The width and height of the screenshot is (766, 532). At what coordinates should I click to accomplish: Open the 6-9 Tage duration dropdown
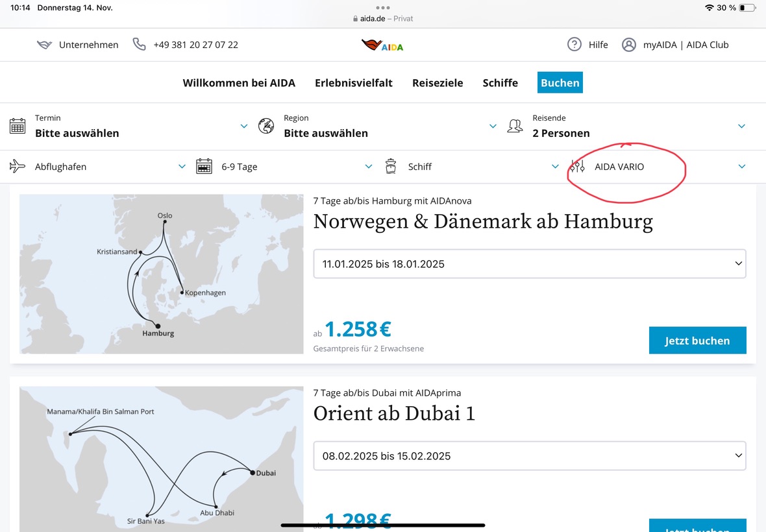click(368, 167)
